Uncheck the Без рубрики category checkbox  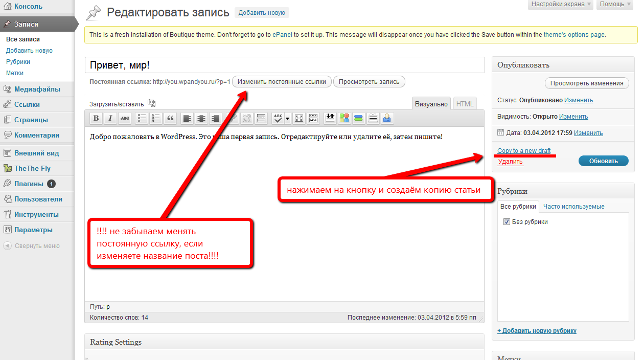pos(507,222)
